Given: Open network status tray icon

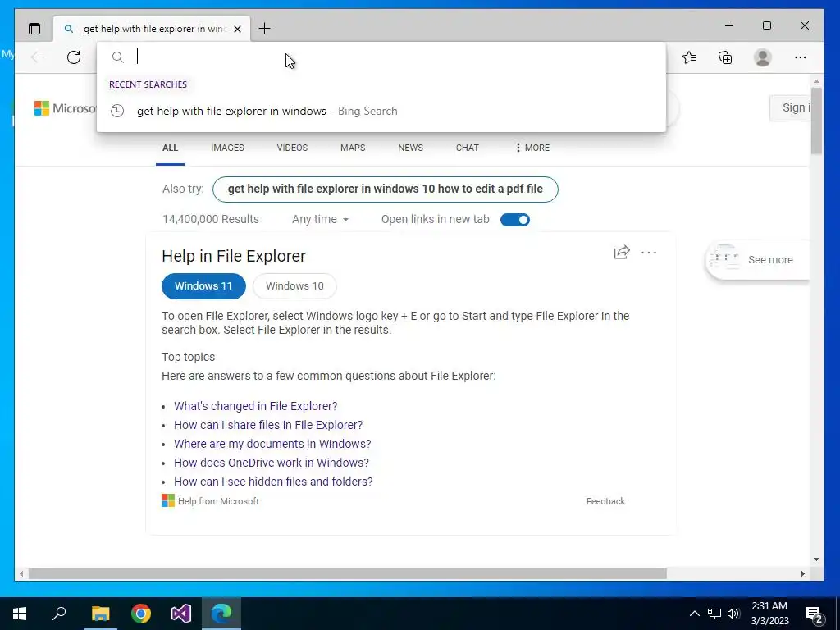Looking at the screenshot, I should pyautogui.click(x=714, y=614).
